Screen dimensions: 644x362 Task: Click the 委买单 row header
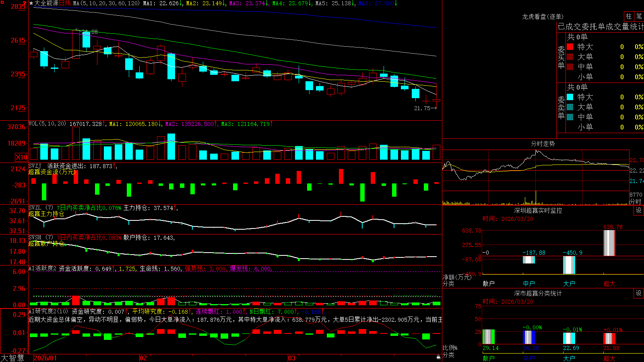[x=561, y=58]
